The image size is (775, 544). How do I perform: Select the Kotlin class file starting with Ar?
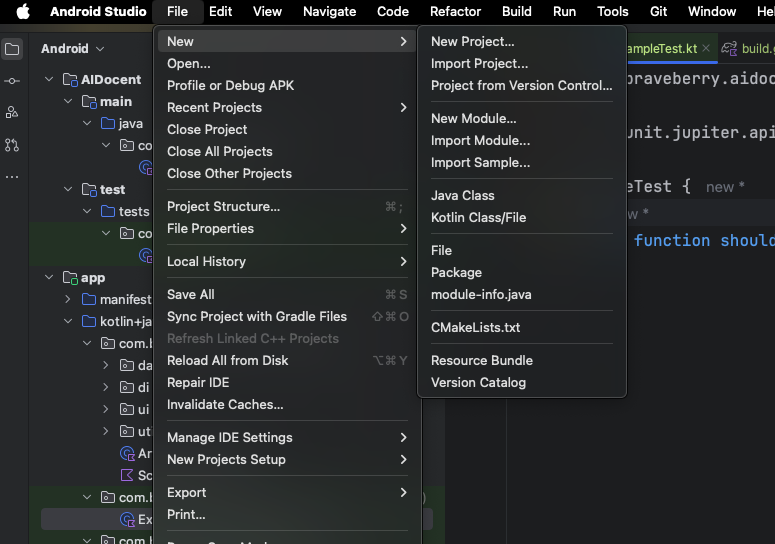[x=128, y=453]
